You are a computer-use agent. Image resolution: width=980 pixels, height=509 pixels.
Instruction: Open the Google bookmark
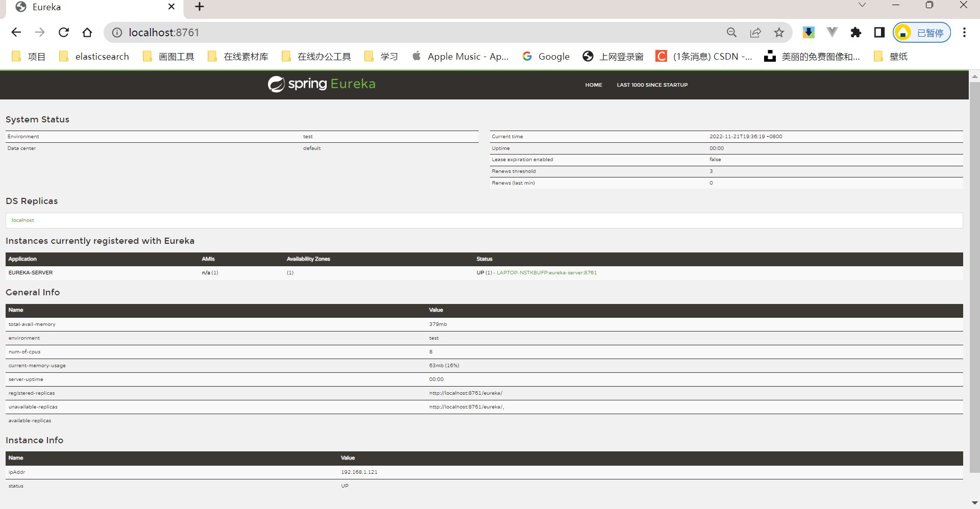546,57
